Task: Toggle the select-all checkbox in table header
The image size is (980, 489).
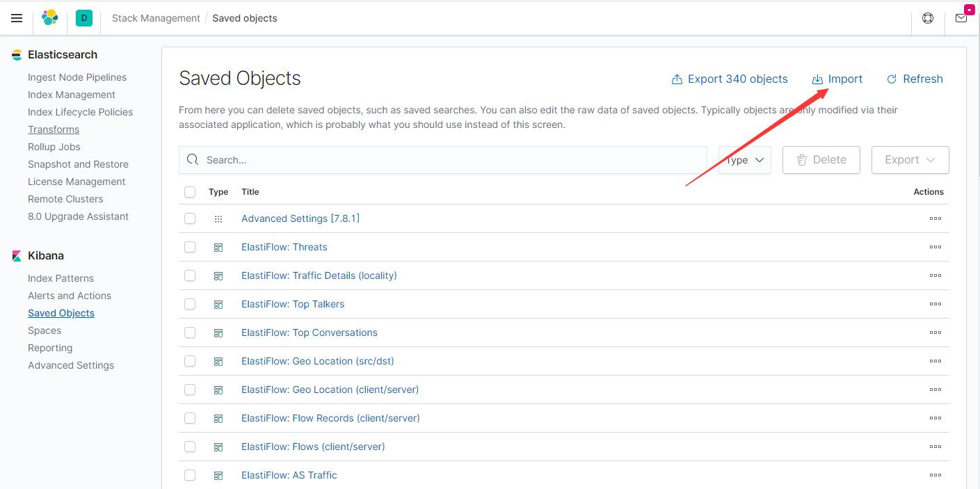Action: [190, 192]
